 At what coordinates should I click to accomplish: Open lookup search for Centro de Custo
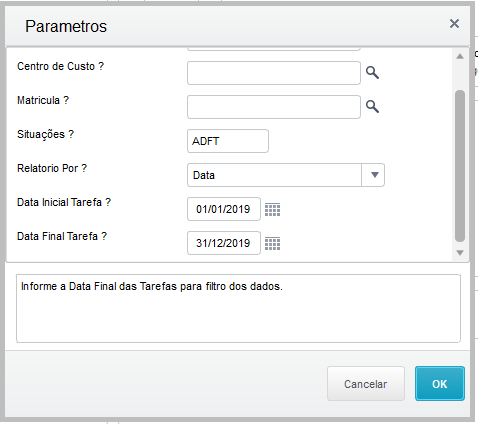[372, 73]
